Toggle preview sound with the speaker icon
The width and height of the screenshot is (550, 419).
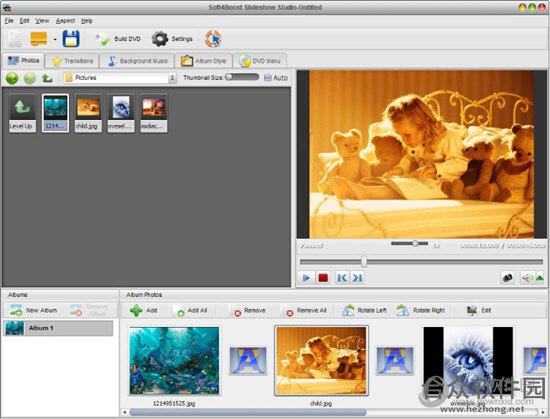pyautogui.click(x=527, y=278)
